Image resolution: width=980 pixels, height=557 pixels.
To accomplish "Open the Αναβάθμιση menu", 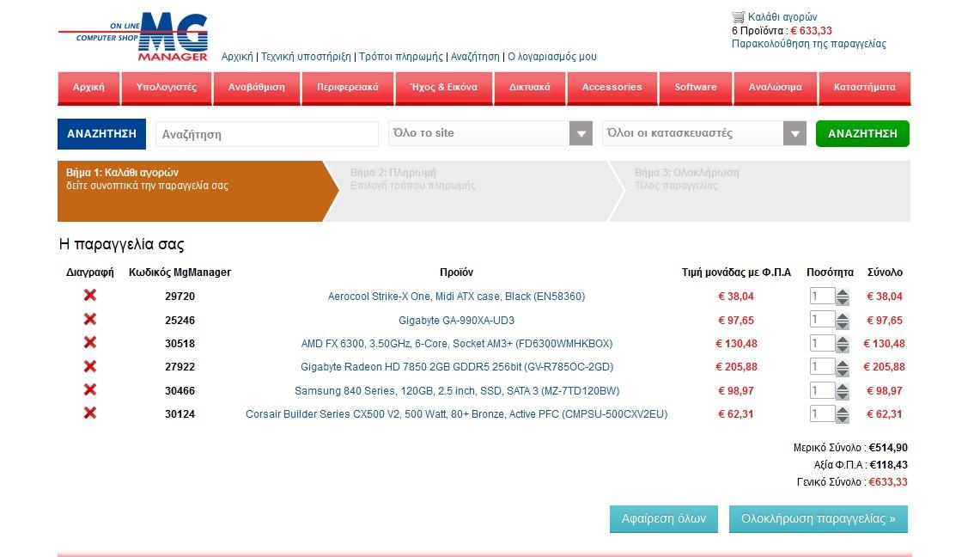I will 256,88.
